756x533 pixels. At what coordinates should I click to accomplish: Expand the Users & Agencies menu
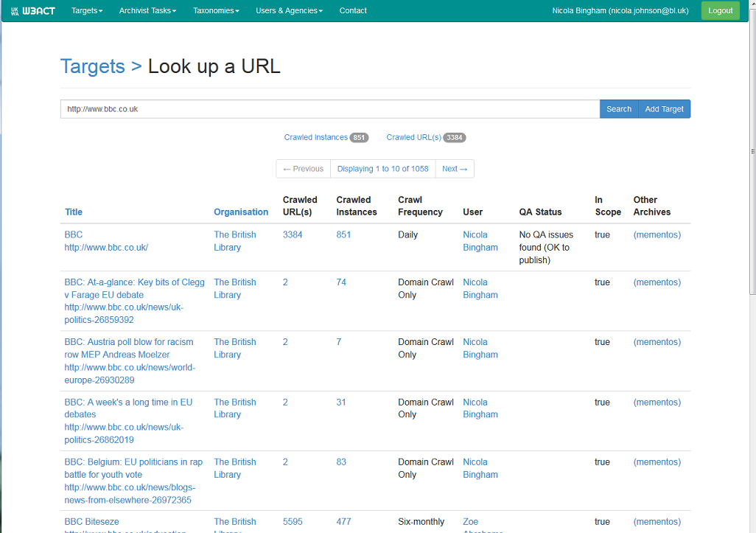pos(290,10)
